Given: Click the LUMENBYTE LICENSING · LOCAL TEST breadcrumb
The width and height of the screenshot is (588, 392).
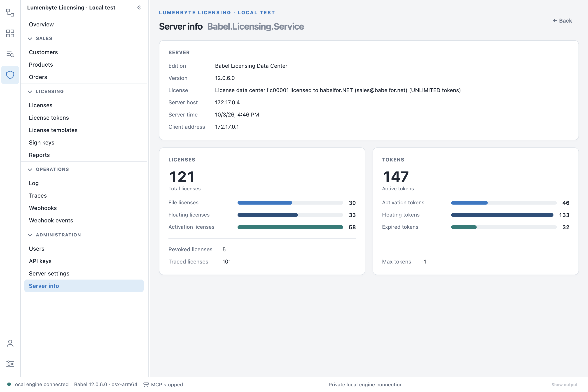Looking at the screenshot, I should pos(217,12).
